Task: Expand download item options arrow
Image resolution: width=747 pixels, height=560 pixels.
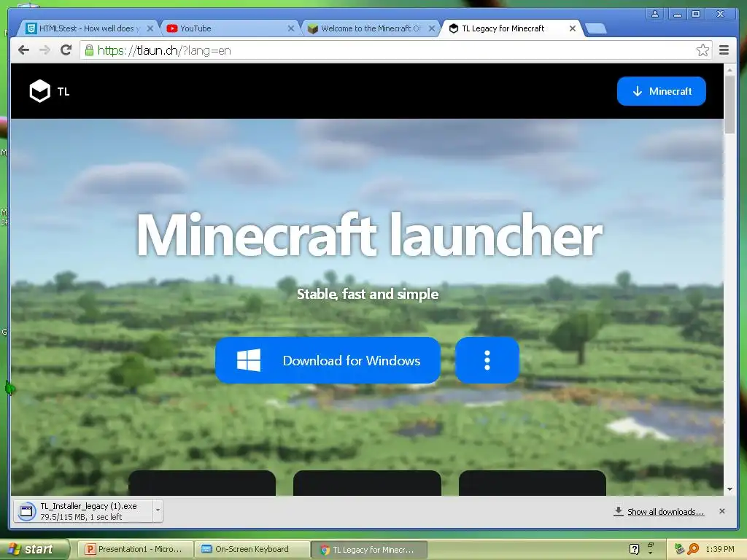Action: point(158,511)
